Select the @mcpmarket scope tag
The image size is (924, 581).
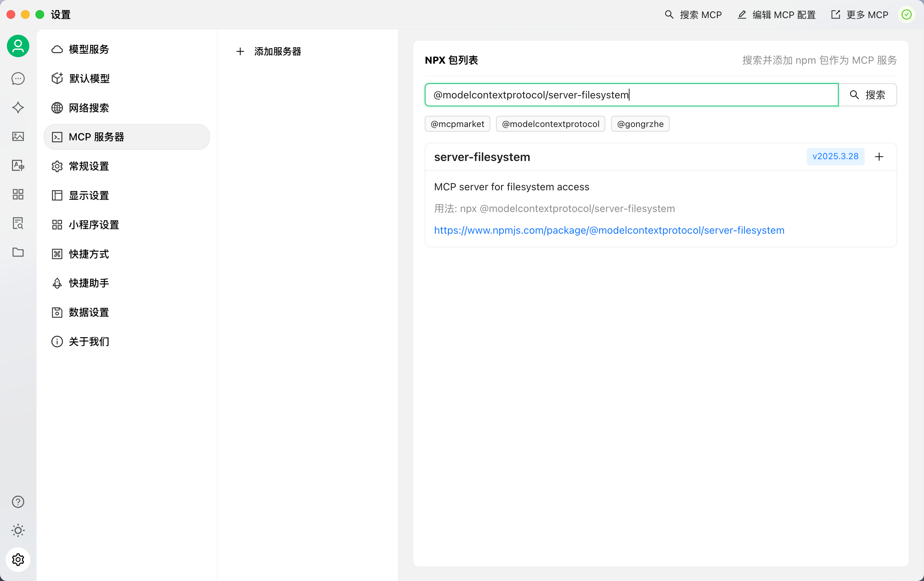(x=457, y=124)
